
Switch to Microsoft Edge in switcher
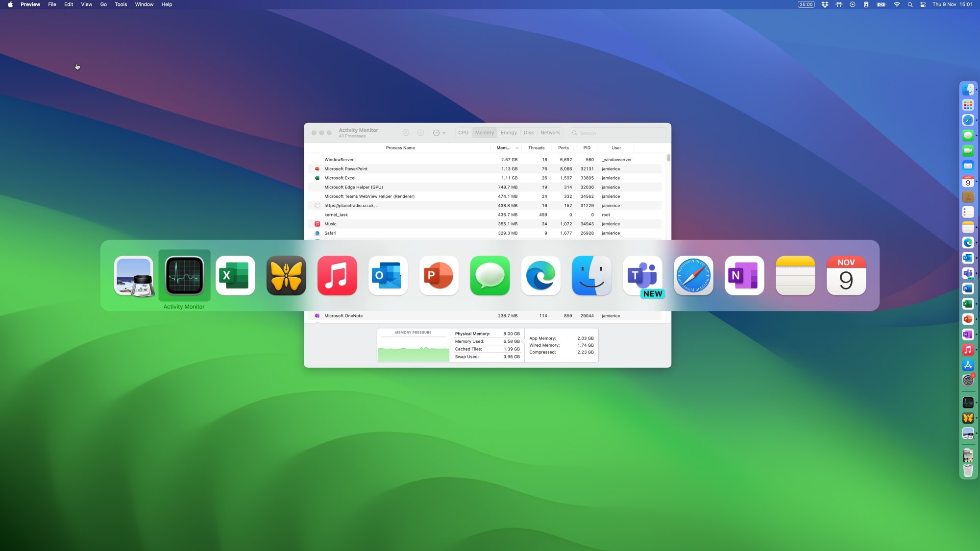pyautogui.click(x=540, y=275)
